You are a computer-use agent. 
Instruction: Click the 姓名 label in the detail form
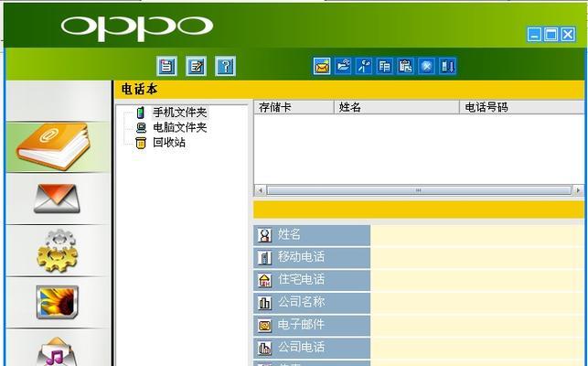coord(289,234)
